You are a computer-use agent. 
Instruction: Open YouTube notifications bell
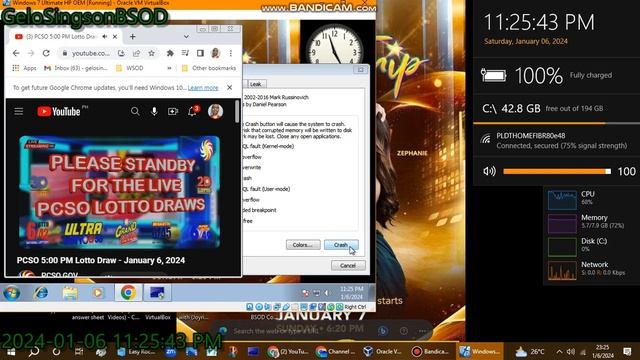point(192,111)
